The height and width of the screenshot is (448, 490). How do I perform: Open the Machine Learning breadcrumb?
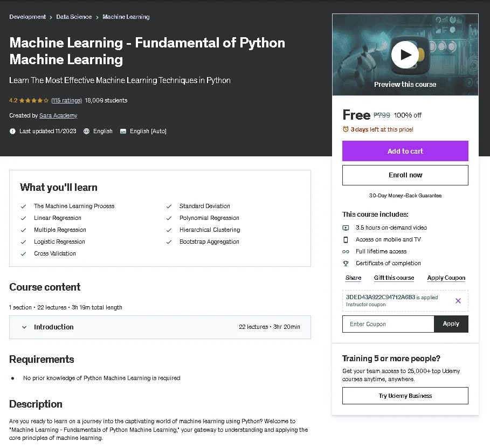[126, 17]
